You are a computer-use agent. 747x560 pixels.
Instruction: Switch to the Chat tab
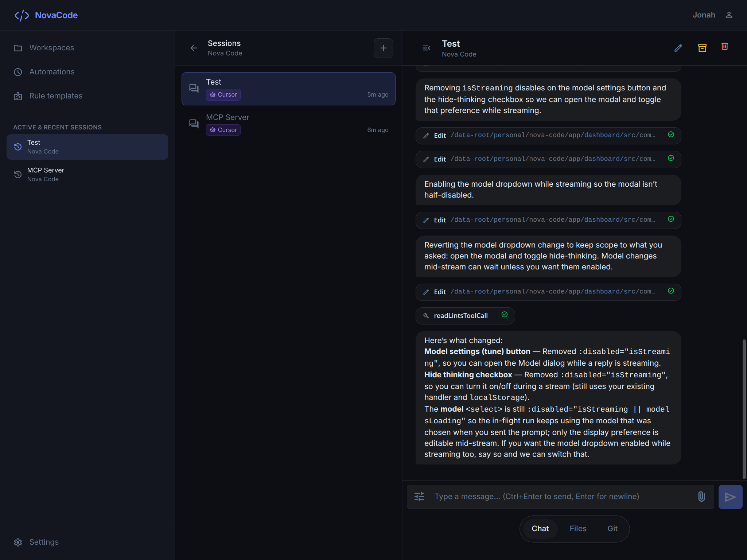(x=540, y=529)
